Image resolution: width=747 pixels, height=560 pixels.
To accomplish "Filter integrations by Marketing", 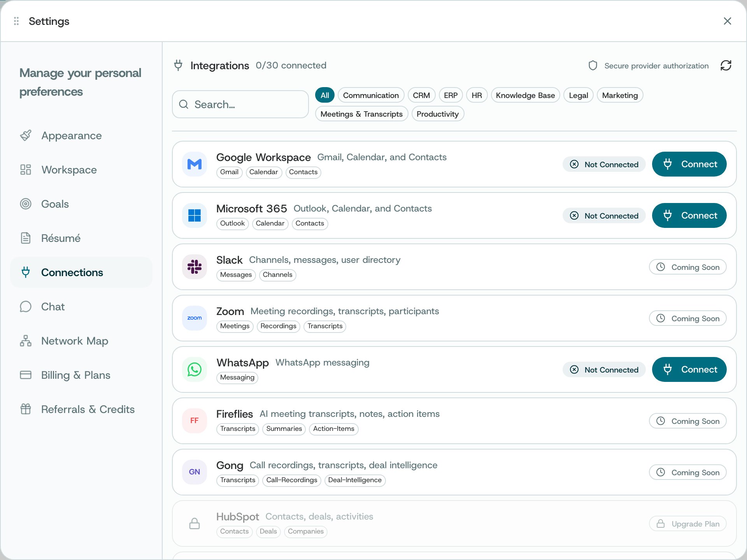I will coord(620,95).
